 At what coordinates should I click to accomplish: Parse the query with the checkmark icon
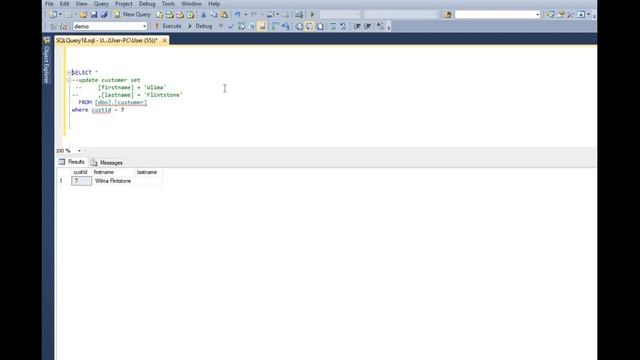(231, 26)
